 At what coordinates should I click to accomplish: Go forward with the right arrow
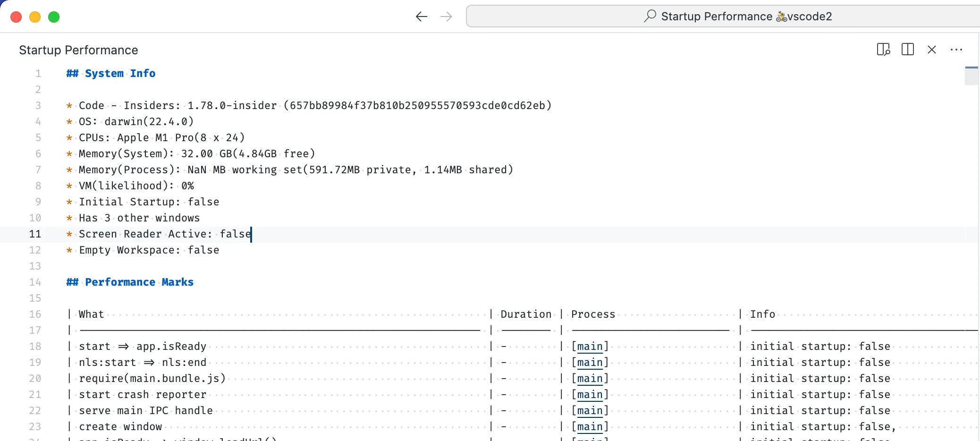(446, 17)
